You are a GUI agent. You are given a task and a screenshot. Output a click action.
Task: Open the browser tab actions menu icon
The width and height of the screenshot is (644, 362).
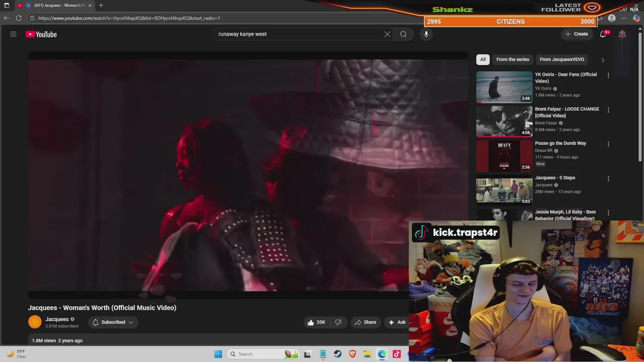7,5
